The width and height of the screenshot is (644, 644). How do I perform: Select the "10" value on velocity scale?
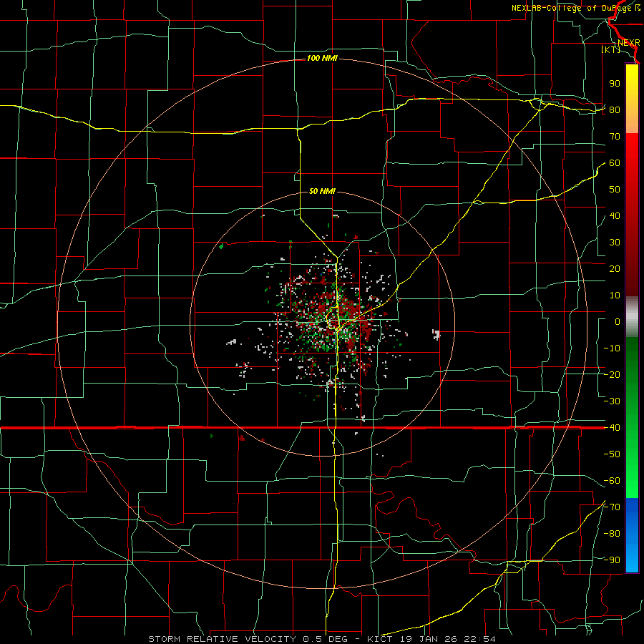coord(615,296)
